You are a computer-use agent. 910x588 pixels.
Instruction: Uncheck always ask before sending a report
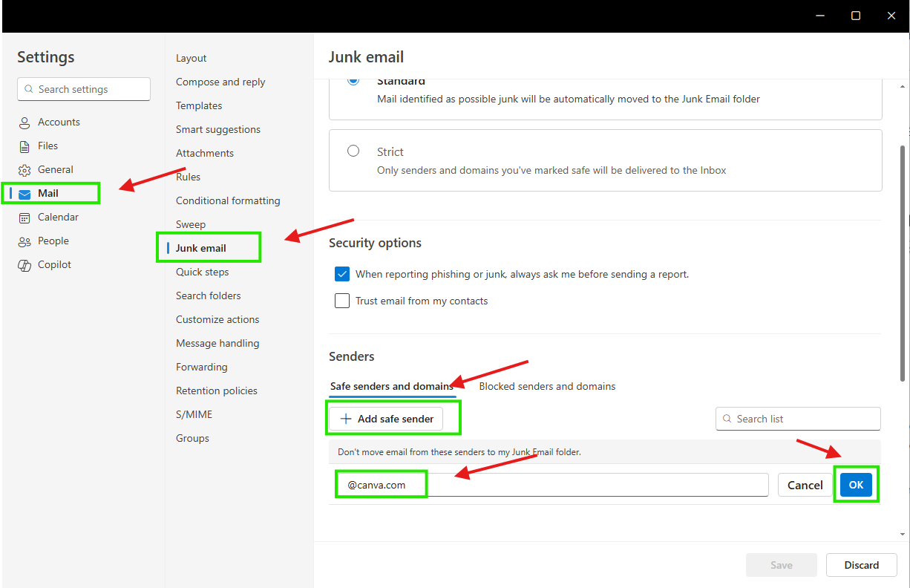pyautogui.click(x=342, y=274)
